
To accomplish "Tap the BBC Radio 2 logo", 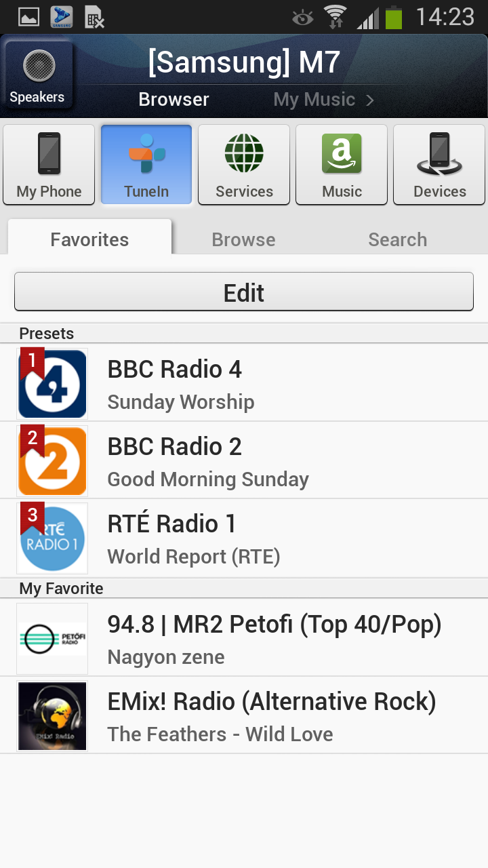I will [52, 460].
